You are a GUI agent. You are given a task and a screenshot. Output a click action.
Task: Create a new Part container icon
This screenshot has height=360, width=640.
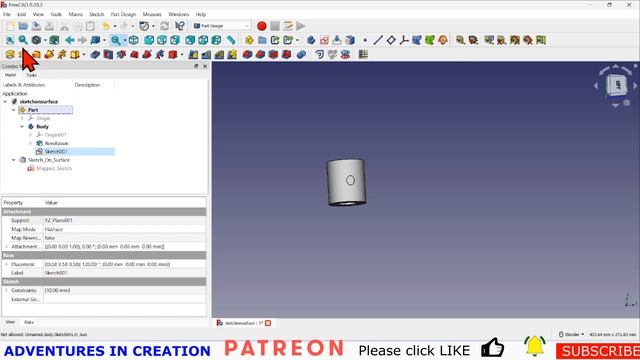[x=249, y=40]
